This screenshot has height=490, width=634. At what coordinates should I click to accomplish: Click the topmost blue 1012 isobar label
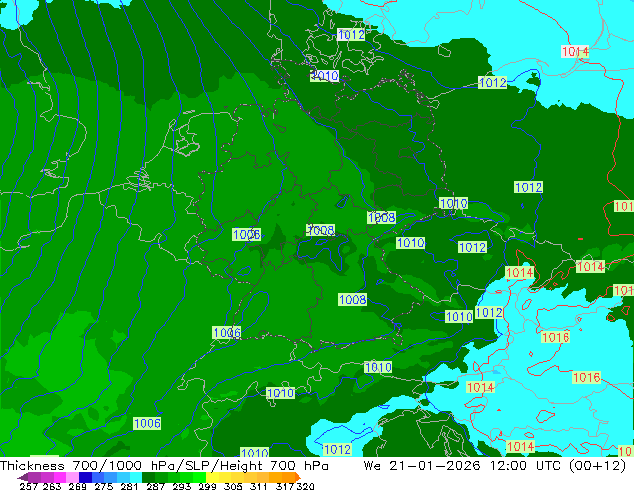351,34
